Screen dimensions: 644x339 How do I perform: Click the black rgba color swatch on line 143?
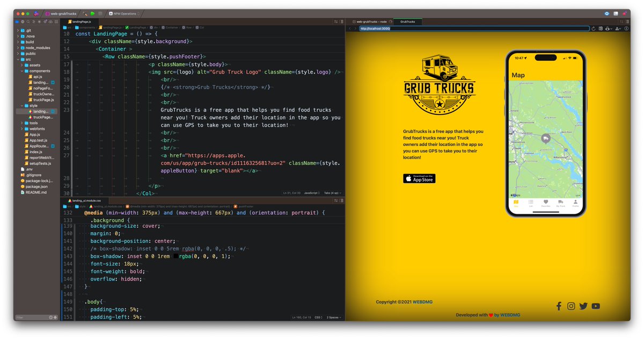(175, 256)
